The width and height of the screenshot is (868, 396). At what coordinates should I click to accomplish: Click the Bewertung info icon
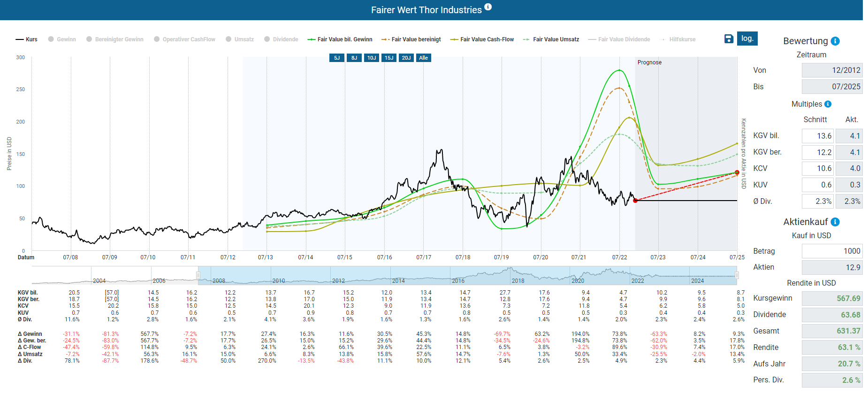click(x=835, y=41)
